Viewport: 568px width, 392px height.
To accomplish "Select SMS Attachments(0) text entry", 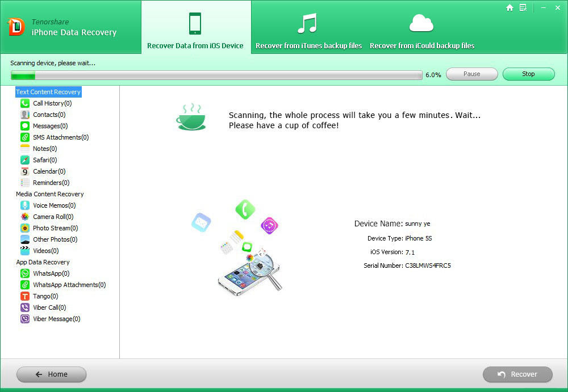I will 61,137.
